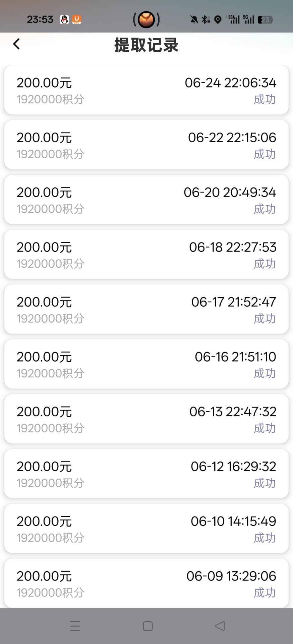Tap the back triangle navigation button

(x=220, y=626)
